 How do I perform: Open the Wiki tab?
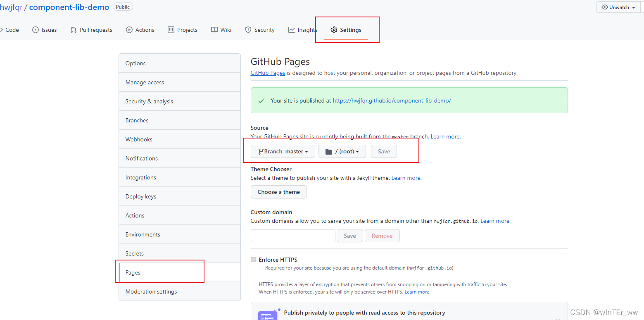click(x=221, y=30)
